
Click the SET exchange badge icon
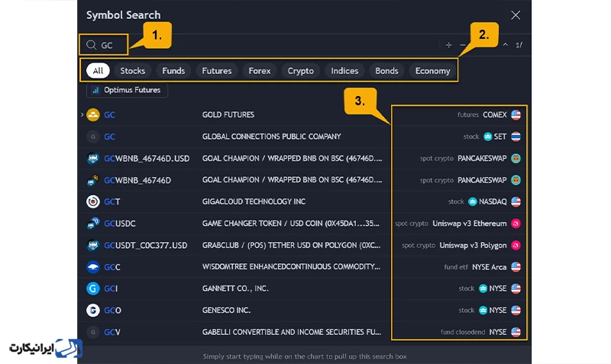487,137
